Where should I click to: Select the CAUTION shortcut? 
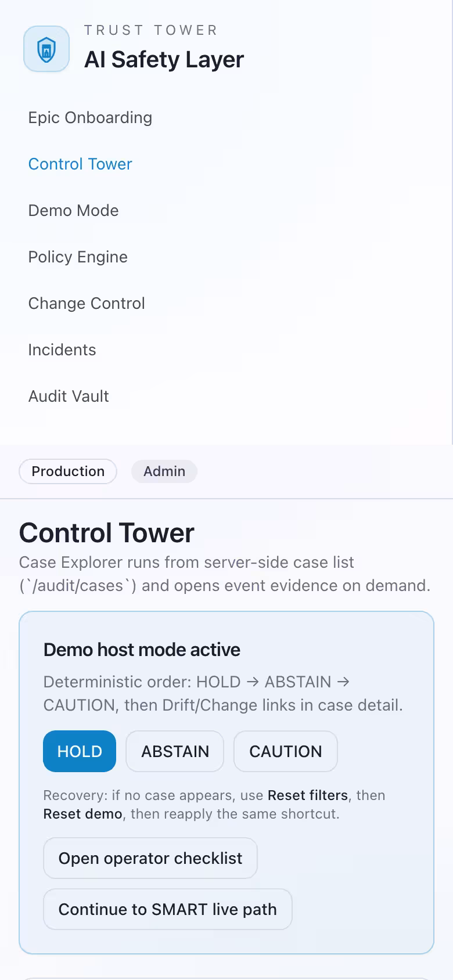click(285, 751)
